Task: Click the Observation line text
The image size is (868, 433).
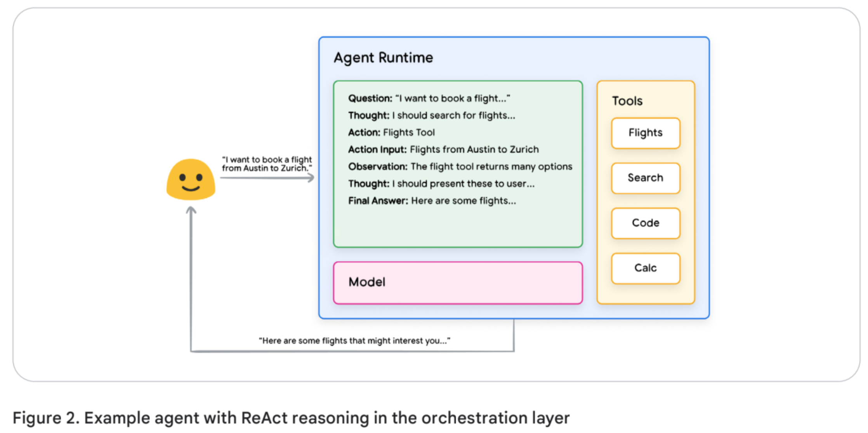Action: tap(460, 167)
